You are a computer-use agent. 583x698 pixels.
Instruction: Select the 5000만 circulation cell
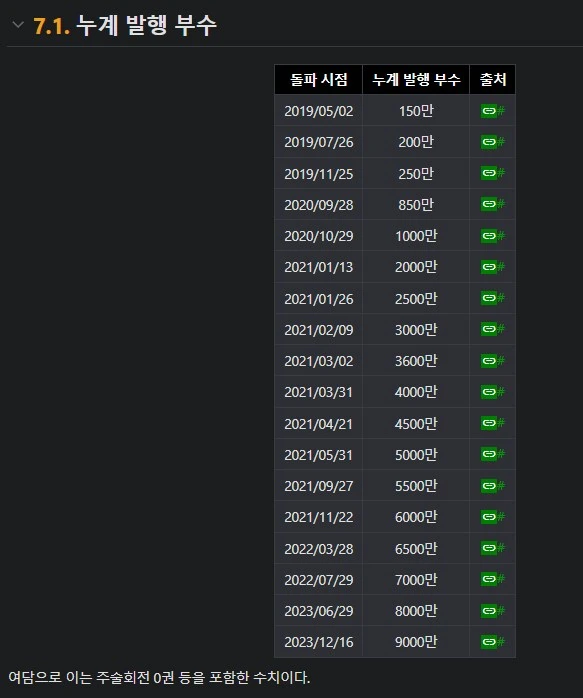tap(416, 454)
